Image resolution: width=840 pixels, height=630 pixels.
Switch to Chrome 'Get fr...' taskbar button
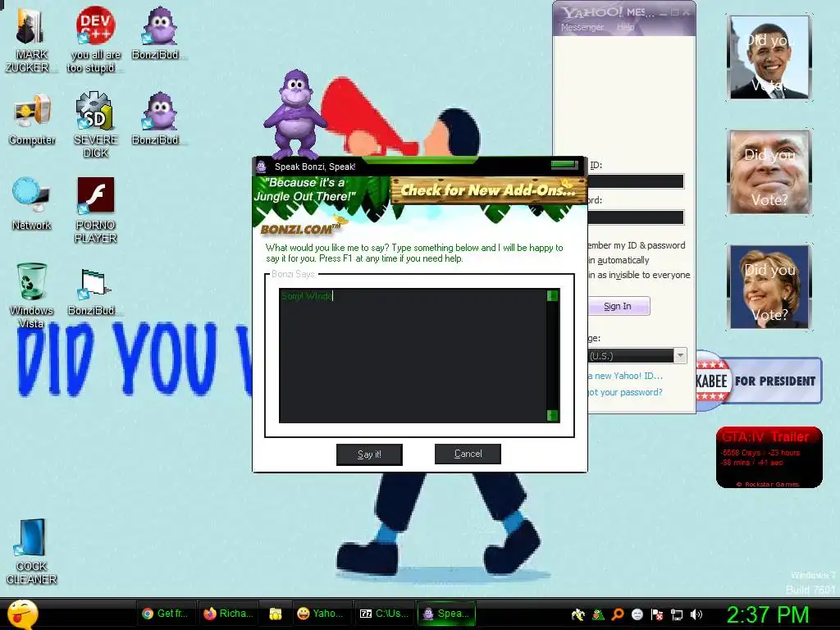[x=166, y=614]
